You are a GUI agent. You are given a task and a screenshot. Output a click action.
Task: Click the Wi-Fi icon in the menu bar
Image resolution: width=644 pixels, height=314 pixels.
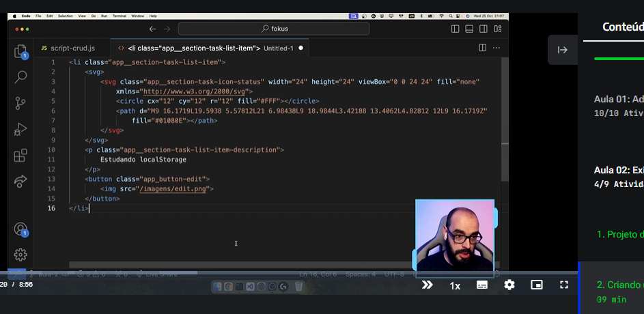(442, 16)
